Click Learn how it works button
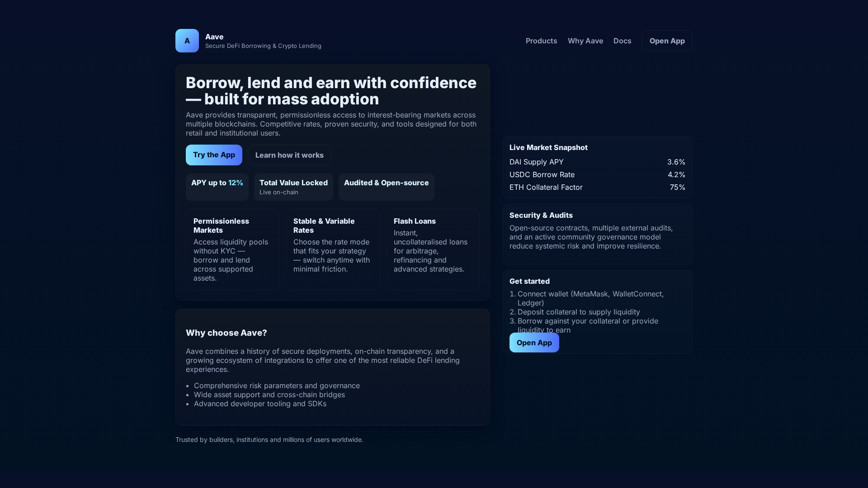Viewport: 868px width, 488px height. pos(289,155)
